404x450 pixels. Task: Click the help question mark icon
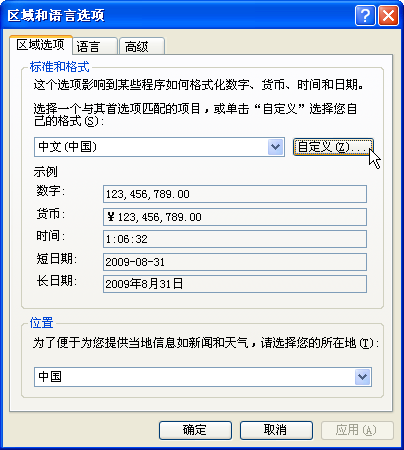365,15
